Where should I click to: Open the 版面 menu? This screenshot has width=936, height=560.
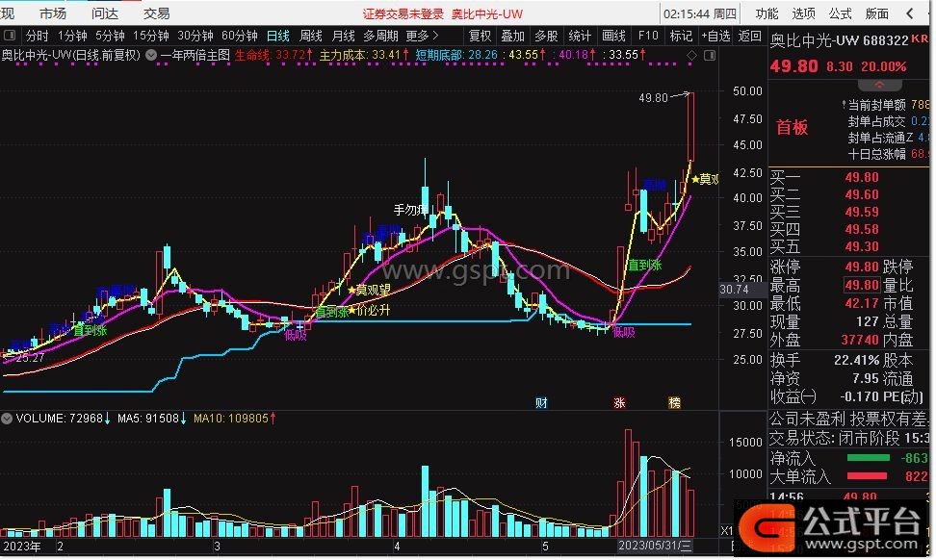877,13
